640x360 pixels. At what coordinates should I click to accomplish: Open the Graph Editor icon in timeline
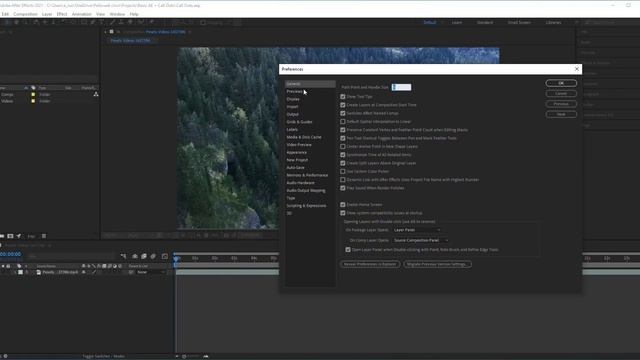coord(165,256)
